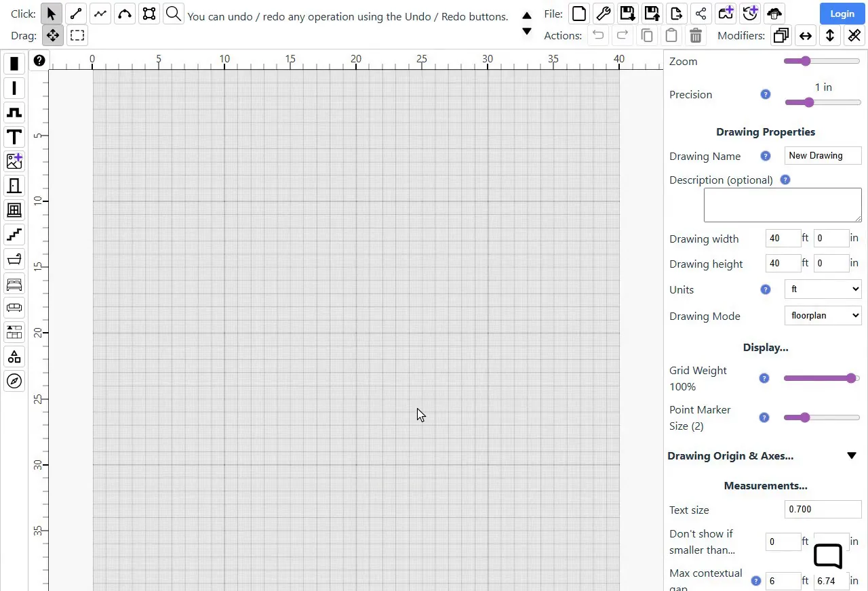Click the Text size input field

click(x=823, y=509)
